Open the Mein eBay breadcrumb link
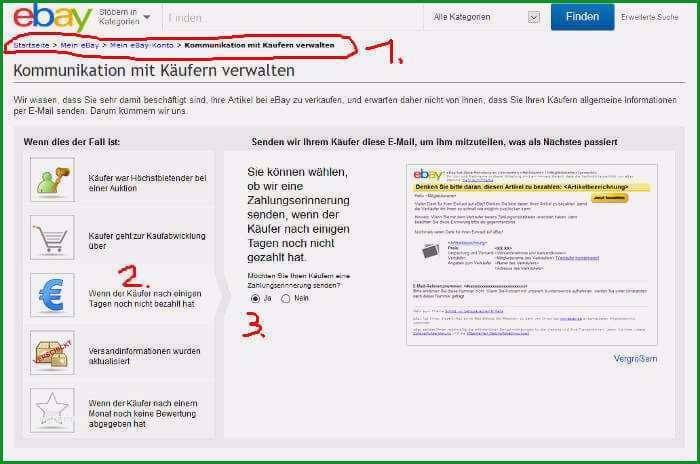Viewport: 700px width, 464px height. click(79, 45)
